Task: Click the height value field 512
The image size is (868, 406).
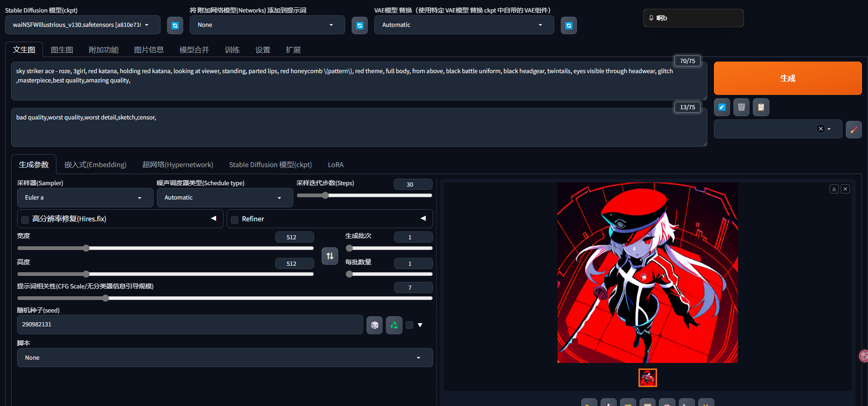Action: tap(294, 263)
